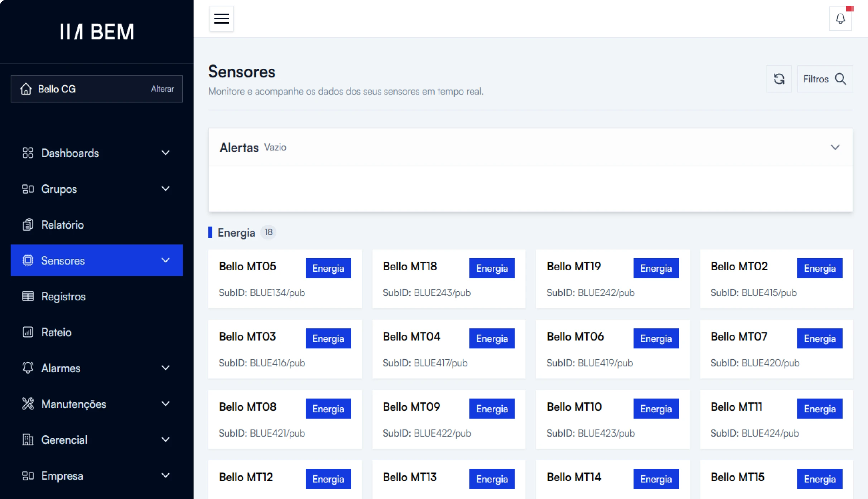Open Rateio from the sidebar

97,332
